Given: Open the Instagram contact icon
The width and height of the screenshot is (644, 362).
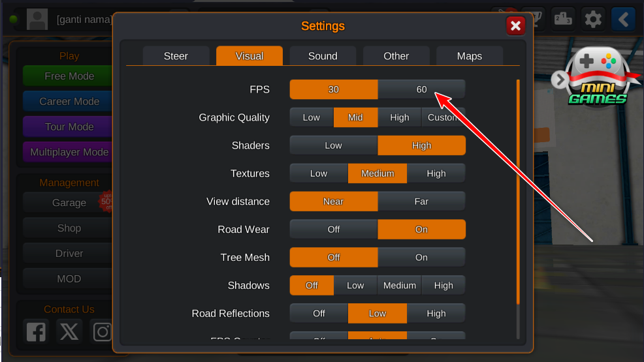Looking at the screenshot, I should tap(101, 331).
